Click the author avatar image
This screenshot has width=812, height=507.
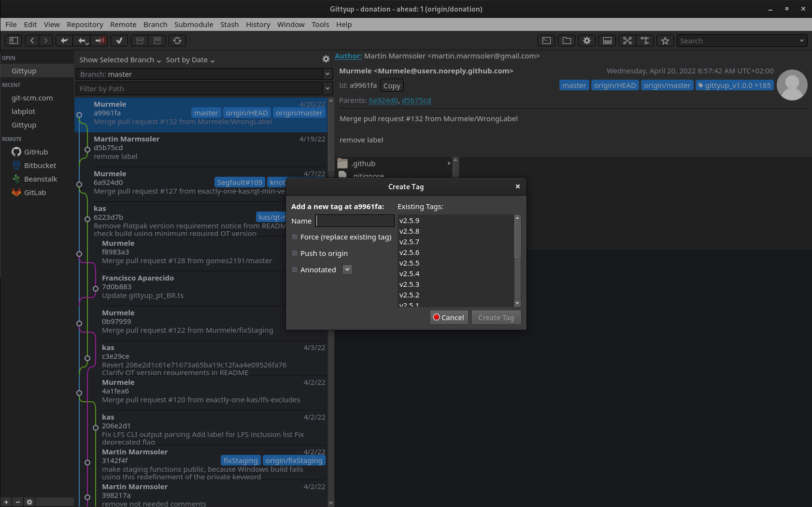[792, 85]
